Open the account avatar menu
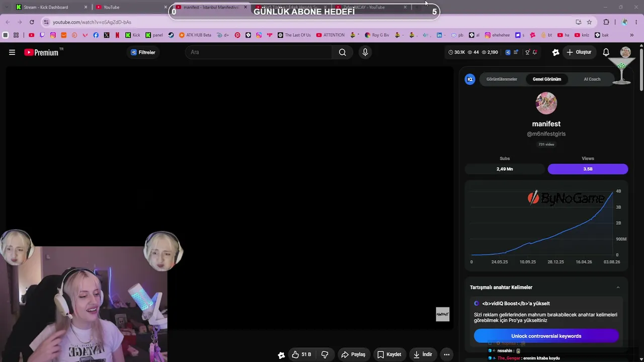 pyautogui.click(x=625, y=52)
